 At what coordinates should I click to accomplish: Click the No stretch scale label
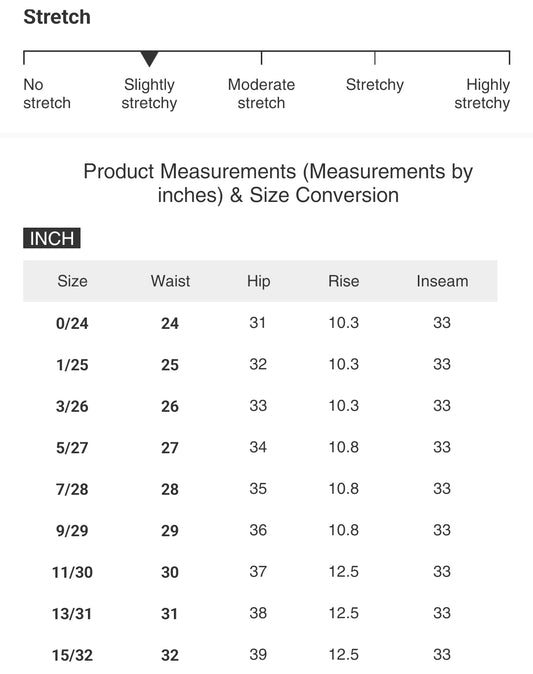pos(47,94)
